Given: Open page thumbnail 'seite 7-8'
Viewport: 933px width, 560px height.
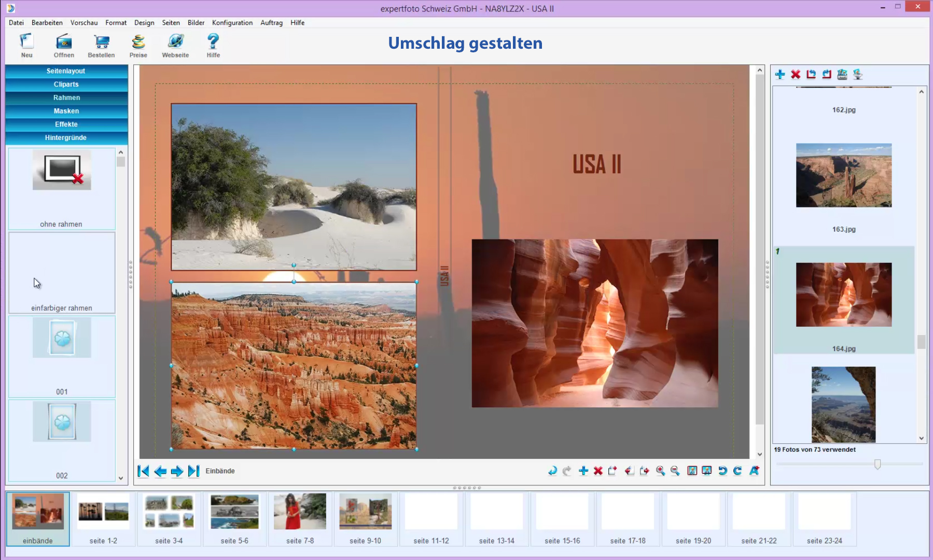Looking at the screenshot, I should [300, 519].
